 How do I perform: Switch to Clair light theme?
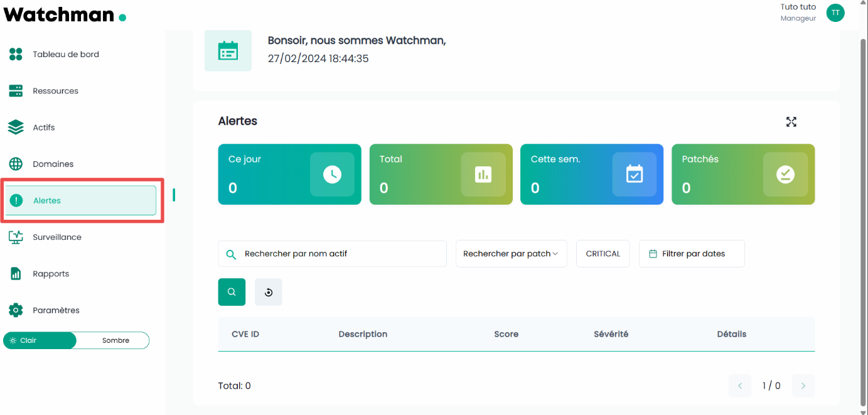40,340
